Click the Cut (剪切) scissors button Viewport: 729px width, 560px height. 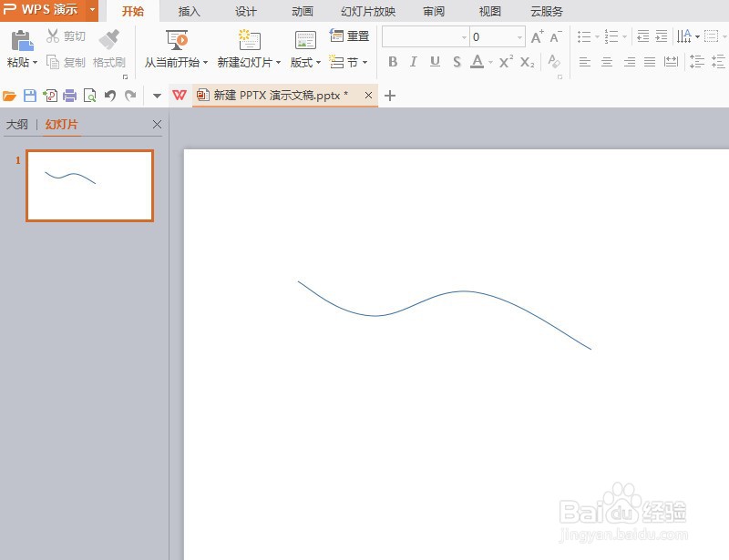pyautogui.click(x=66, y=36)
